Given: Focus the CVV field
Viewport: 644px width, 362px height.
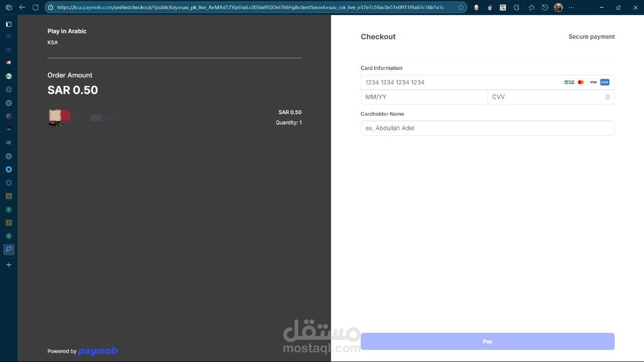Looking at the screenshot, I should pyautogui.click(x=551, y=97).
